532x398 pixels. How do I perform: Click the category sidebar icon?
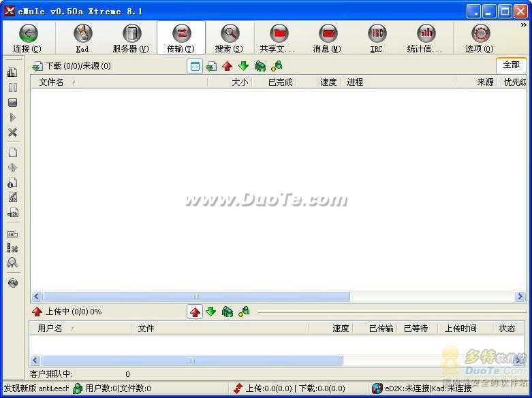click(12, 234)
